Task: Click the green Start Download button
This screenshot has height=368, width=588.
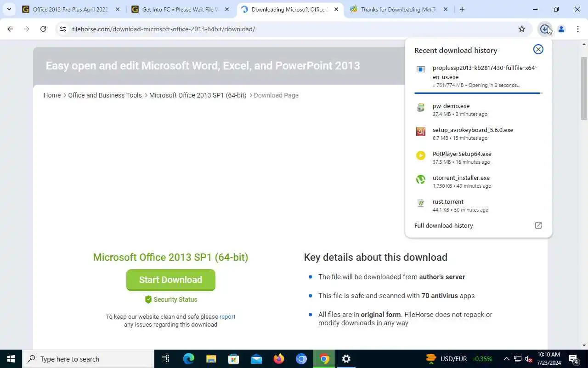Action: click(170, 280)
